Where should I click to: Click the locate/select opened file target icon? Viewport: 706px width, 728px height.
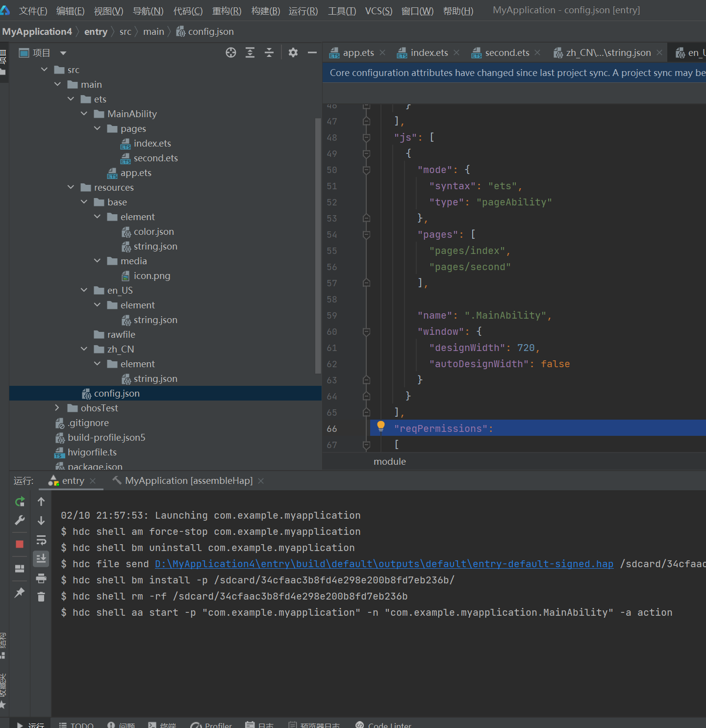coord(231,52)
